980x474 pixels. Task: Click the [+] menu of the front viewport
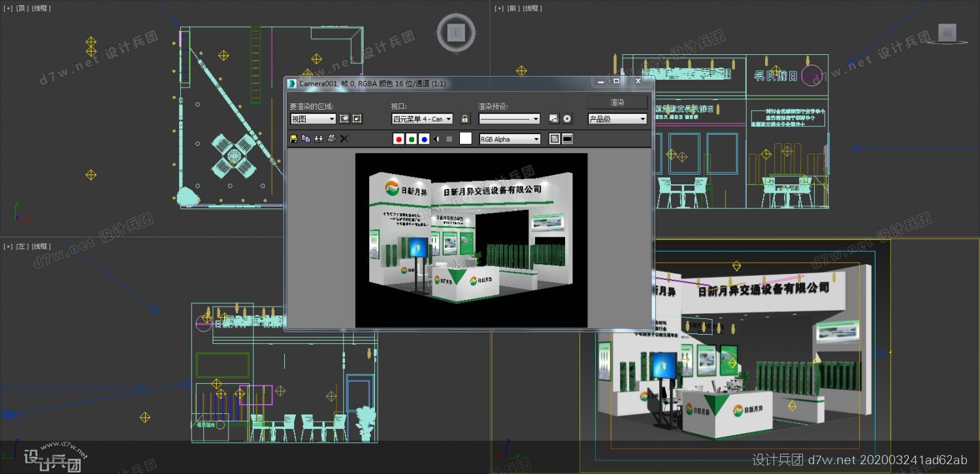(499, 8)
